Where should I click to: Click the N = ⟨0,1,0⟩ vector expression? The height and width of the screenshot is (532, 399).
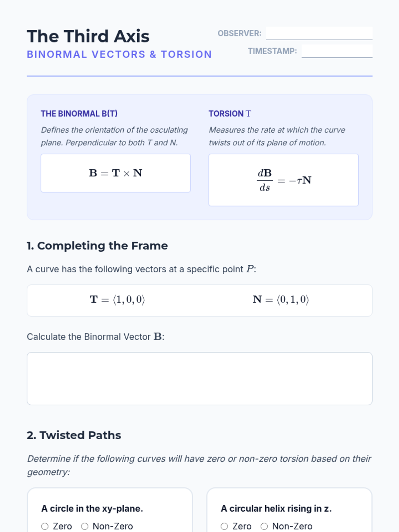(281, 300)
